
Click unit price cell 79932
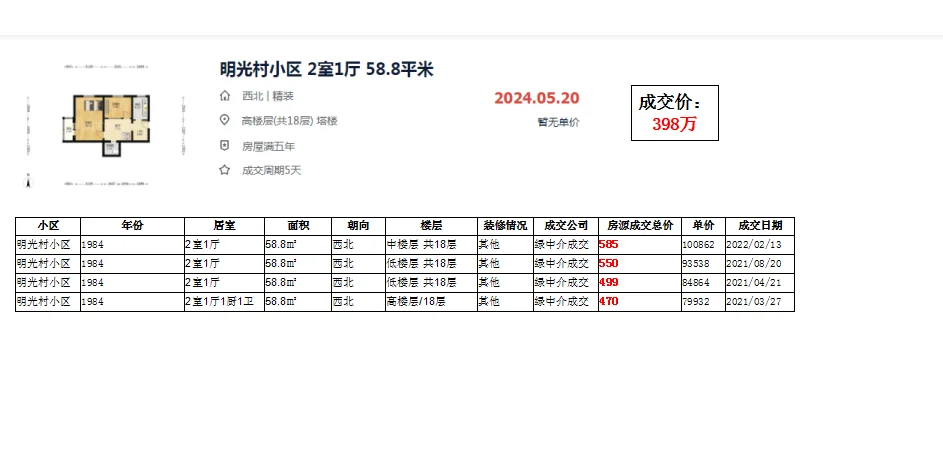(x=703, y=301)
